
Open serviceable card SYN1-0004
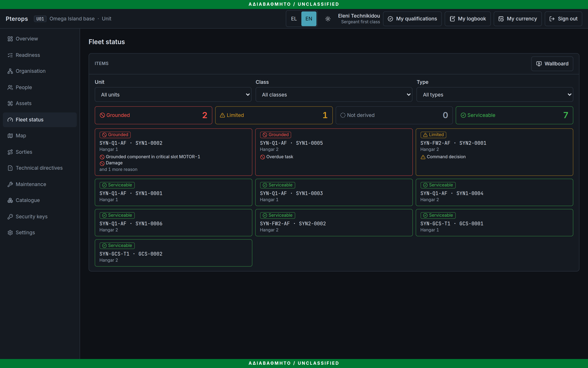tap(494, 192)
